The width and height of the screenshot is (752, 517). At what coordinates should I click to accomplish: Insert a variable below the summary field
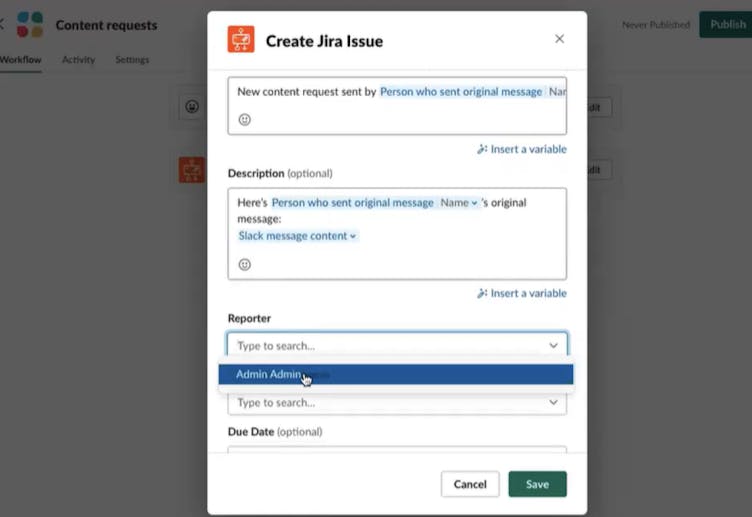pyautogui.click(x=522, y=149)
